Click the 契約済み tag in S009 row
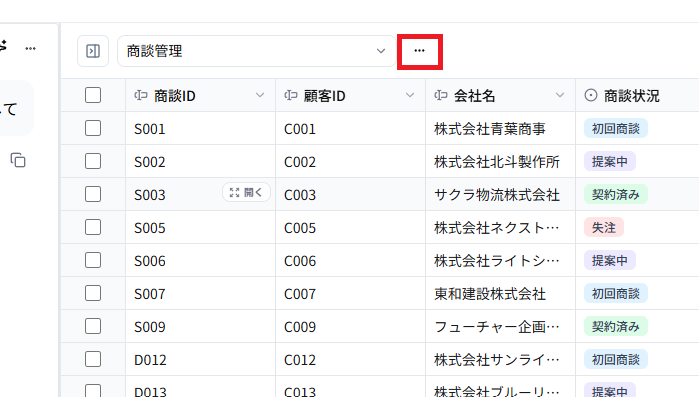Viewport: 699px width, 397px height. tap(616, 326)
